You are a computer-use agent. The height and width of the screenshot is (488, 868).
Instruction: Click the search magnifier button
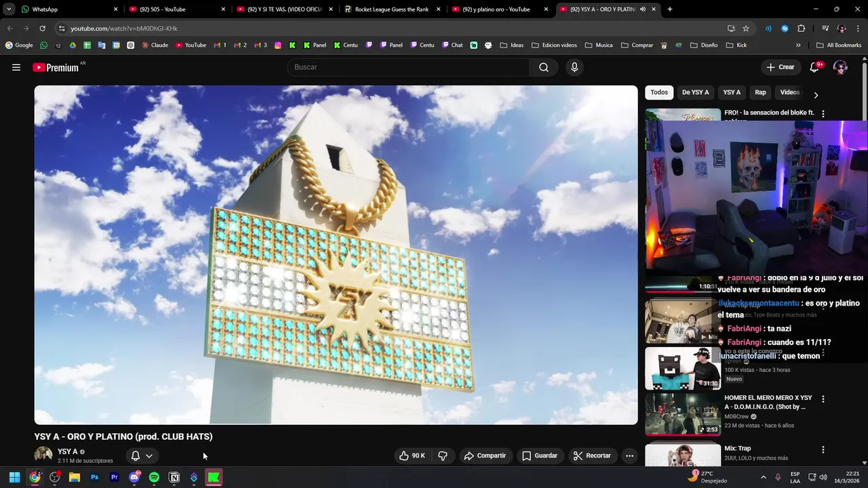pyautogui.click(x=544, y=67)
